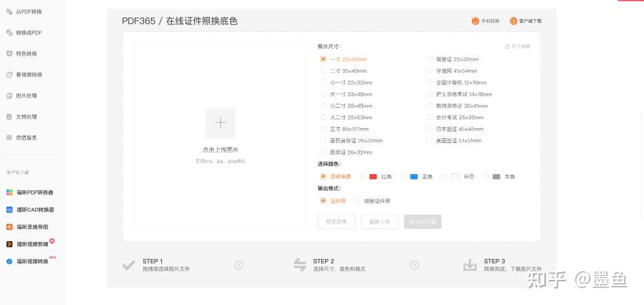This screenshot has height=305, width=644.
Task: Click the 重新上传 button
Action: [x=379, y=222]
